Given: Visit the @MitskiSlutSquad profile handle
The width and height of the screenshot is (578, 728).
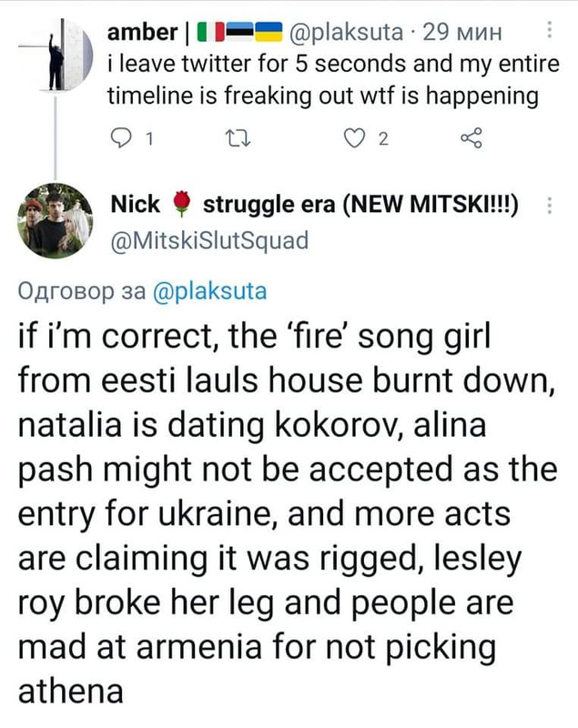Looking at the screenshot, I should point(208,240).
